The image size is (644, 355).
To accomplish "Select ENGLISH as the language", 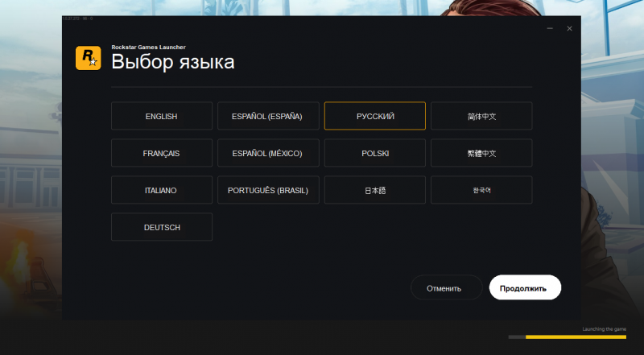I will click(162, 116).
